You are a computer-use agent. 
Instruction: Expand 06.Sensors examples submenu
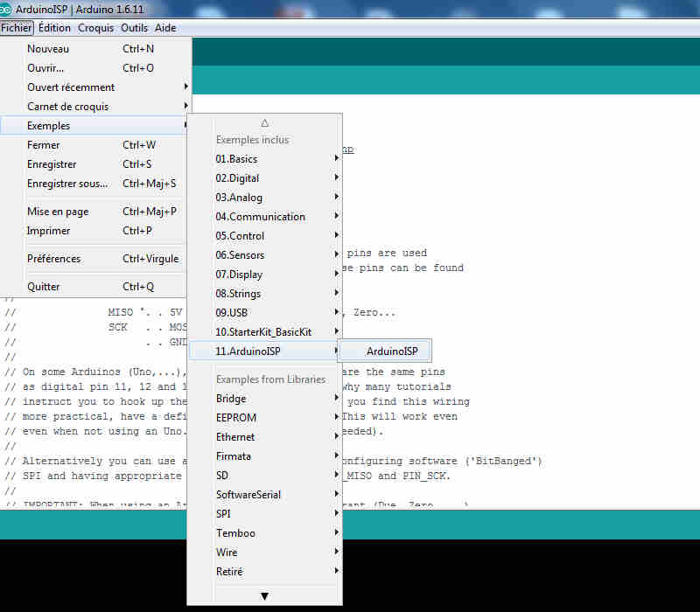tap(265, 254)
